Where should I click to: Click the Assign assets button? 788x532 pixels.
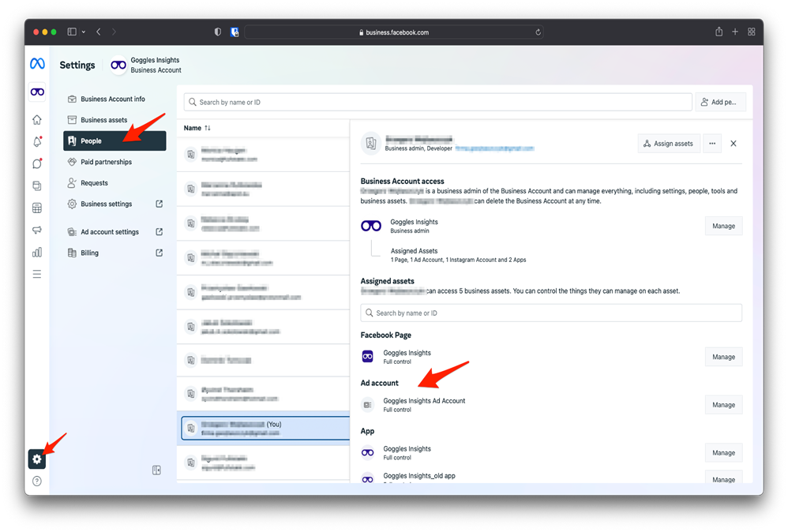669,144
